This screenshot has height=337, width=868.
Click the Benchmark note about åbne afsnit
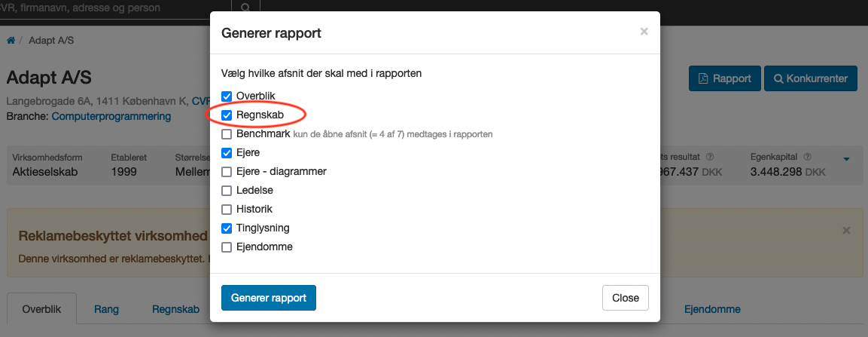393,134
